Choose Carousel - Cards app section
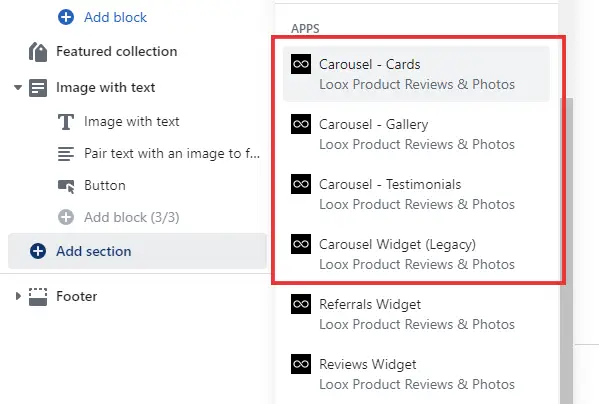 pyautogui.click(x=416, y=74)
